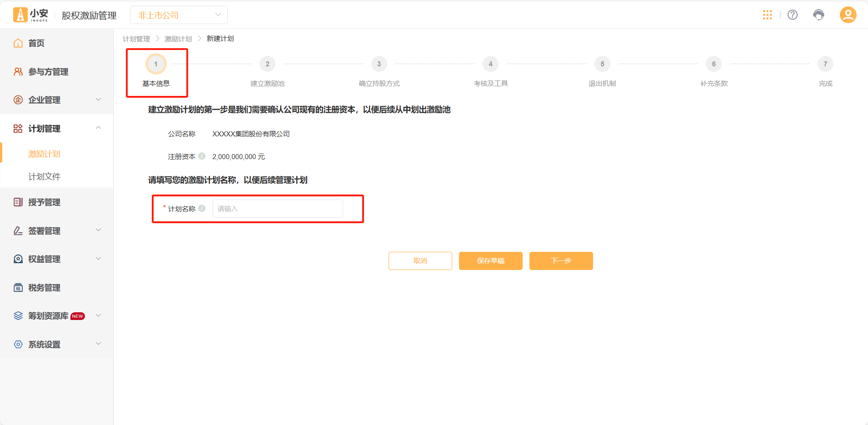Viewport: 868px width, 425px height.
Task: Click the 税务管理 tax icon
Action: (18, 288)
